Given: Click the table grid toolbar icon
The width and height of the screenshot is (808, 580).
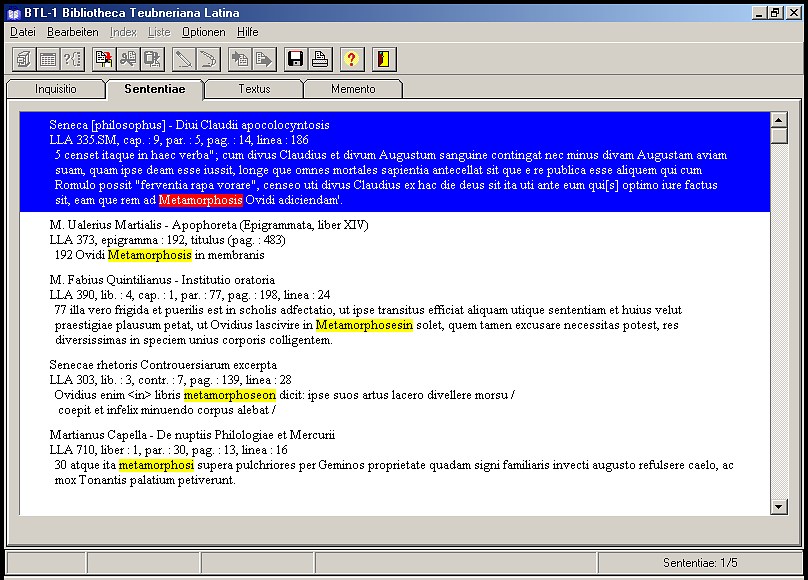Looking at the screenshot, I should click(x=48, y=59).
